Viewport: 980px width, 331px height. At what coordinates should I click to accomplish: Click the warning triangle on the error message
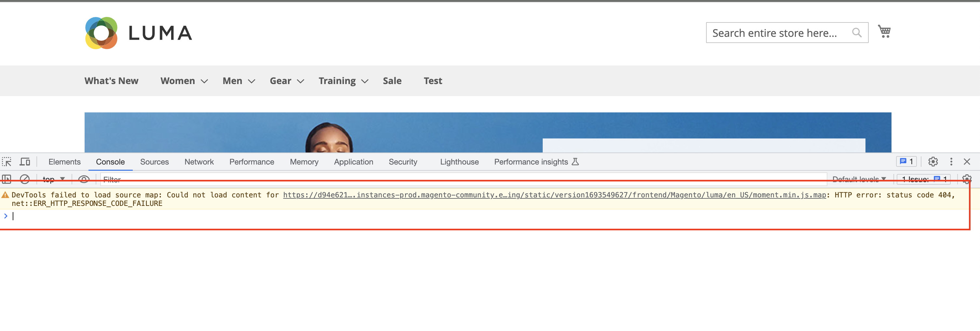click(5, 194)
